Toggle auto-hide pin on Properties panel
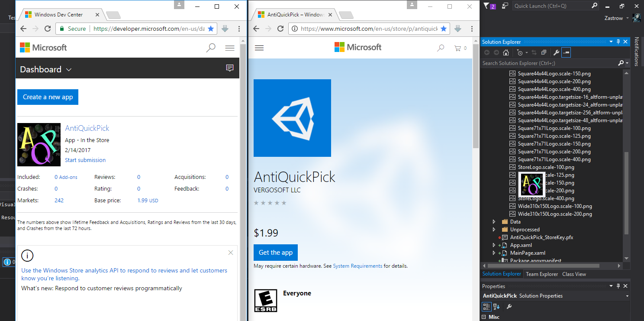This screenshot has height=321, width=644. click(x=618, y=286)
